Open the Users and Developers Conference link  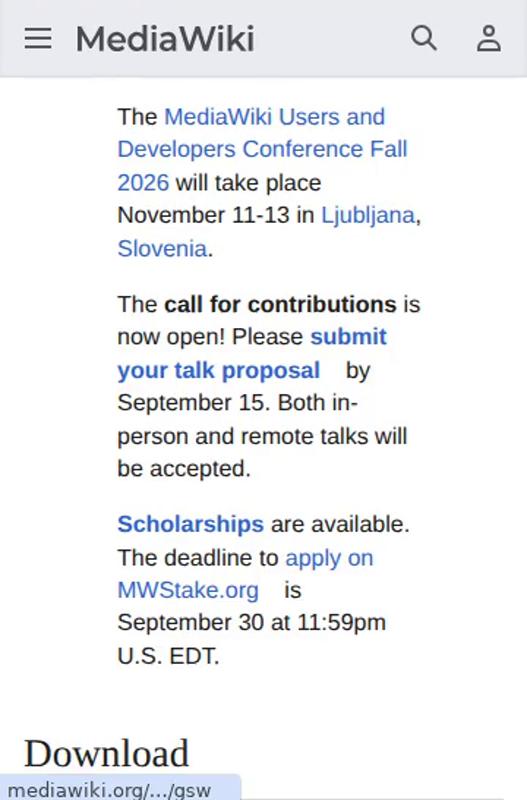point(262,149)
